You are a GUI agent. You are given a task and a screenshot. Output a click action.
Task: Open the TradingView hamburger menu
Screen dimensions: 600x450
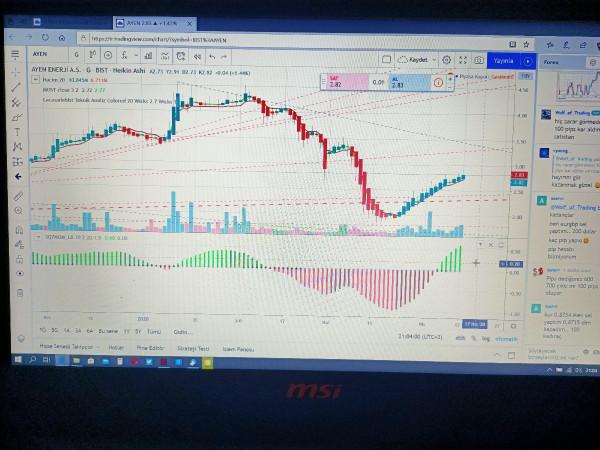click(15, 54)
